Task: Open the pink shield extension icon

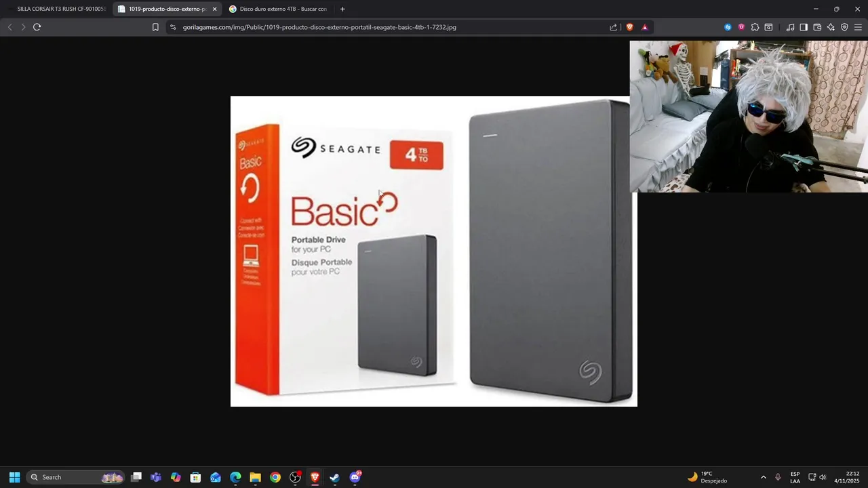Action: coord(741,27)
